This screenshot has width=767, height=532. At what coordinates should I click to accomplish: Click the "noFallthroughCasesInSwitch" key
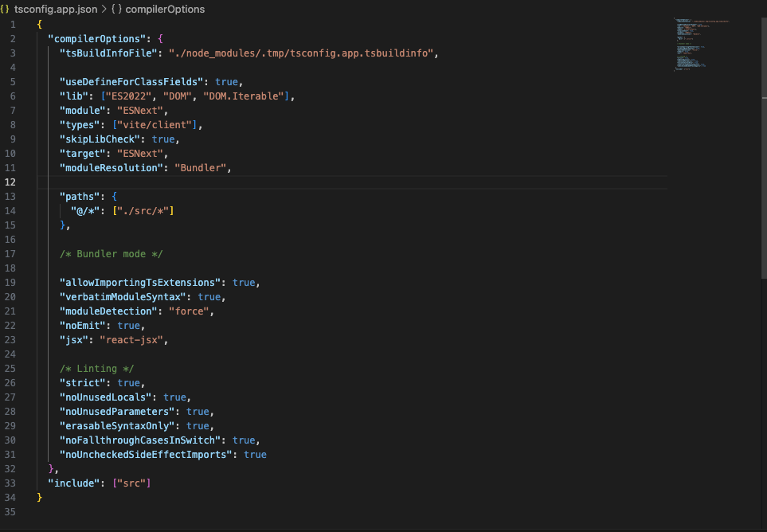tap(140, 440)
